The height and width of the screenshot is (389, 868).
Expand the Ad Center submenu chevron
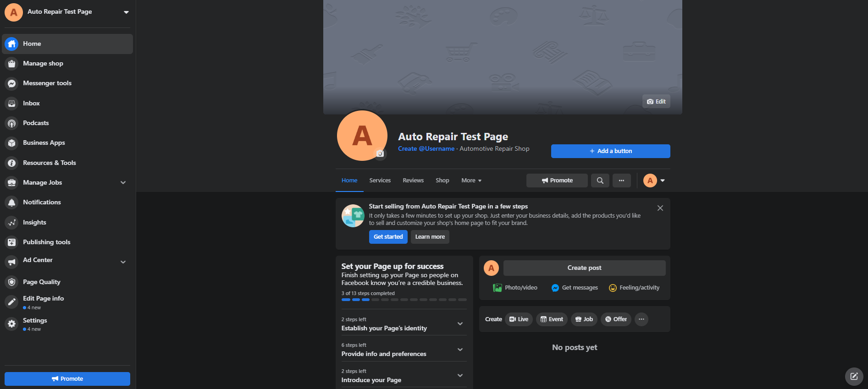click(x=123, y=262)
